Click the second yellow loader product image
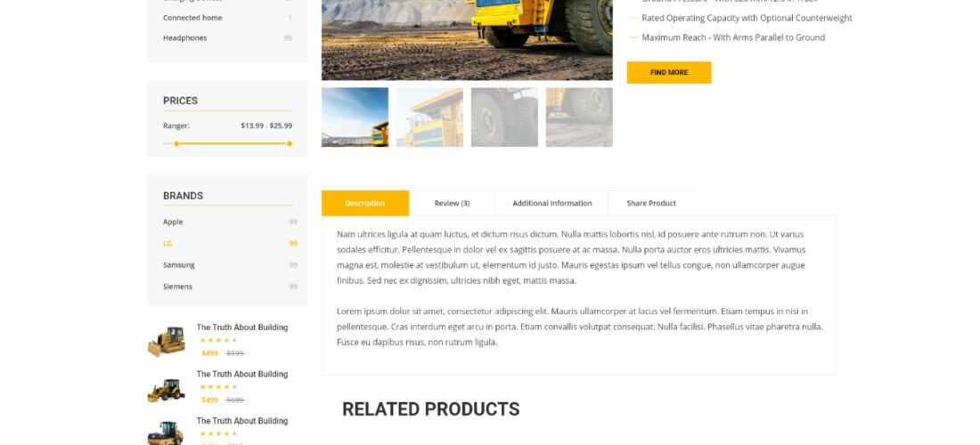 [167, 390]
